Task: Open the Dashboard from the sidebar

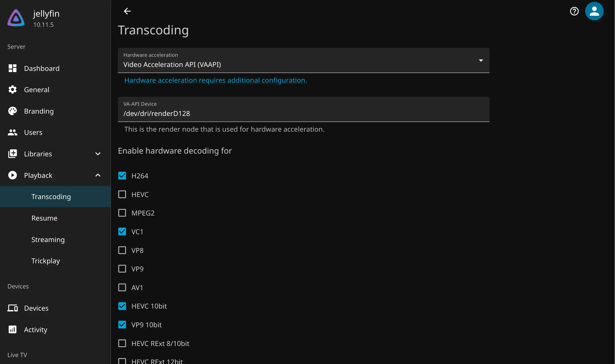Action: [x=42, y=68]
